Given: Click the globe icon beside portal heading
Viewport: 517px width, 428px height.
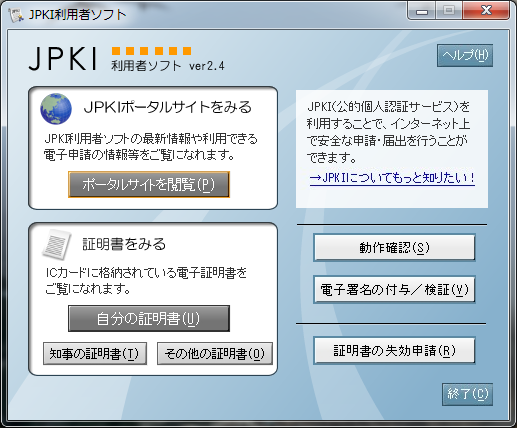Looking at the screenshot, I should tap(56, 109).
